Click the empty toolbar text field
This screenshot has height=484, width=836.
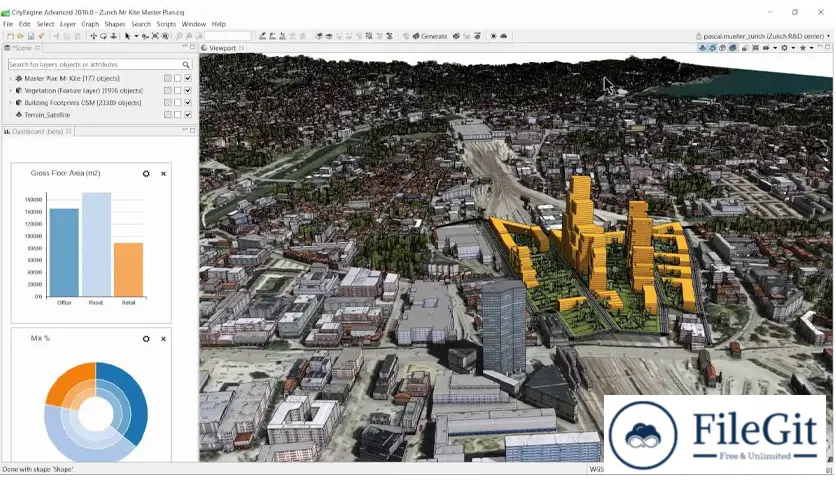coord(228,36)
